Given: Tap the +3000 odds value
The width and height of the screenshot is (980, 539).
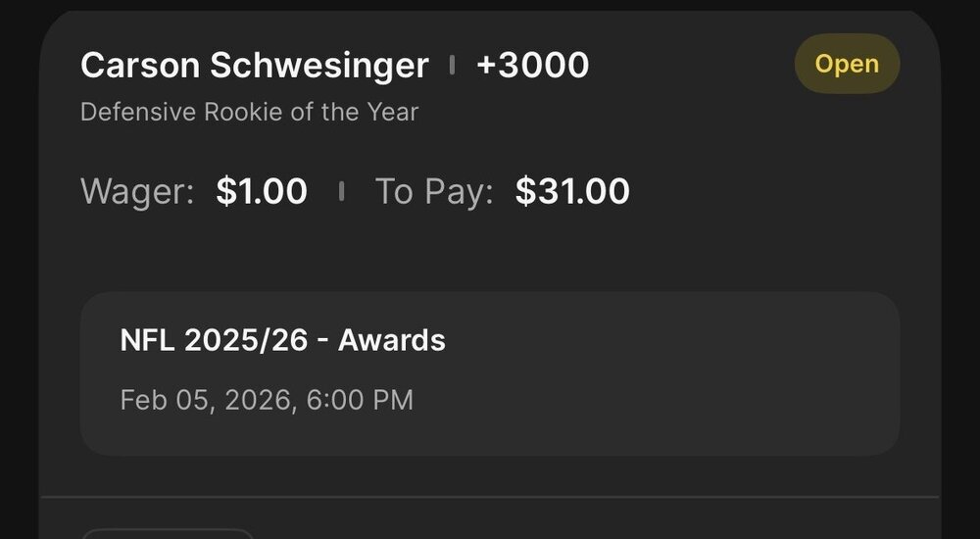Looking at the screenshot, I should point(532,66).
